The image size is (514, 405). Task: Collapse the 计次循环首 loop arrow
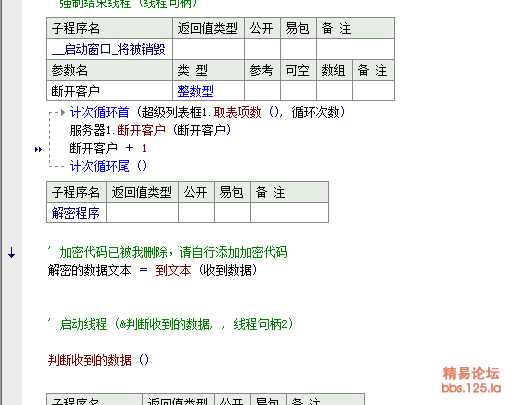(x=62, y=113)
